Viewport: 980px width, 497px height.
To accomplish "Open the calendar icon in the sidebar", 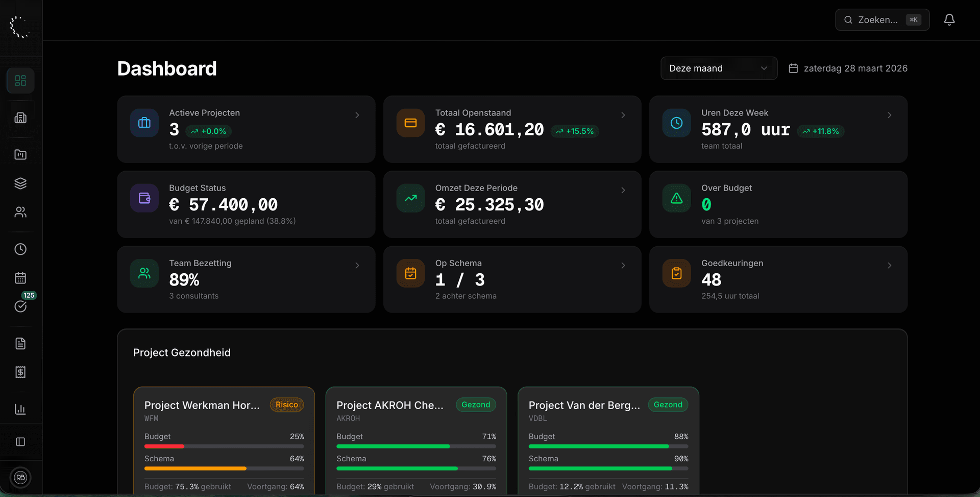I will click(x=20, y=277).
